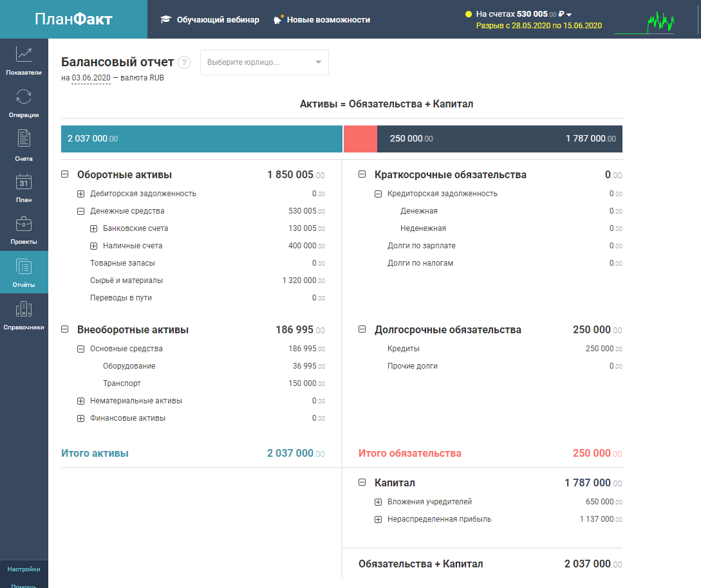Collapse Основные средства row
This screenshot has width=701, height=588.
(81, 349)
